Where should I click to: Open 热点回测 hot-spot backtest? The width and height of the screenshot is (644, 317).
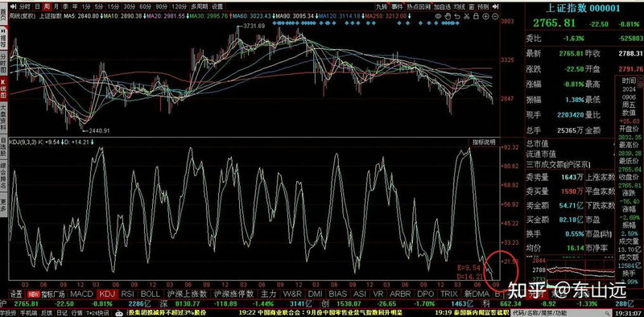419,7
